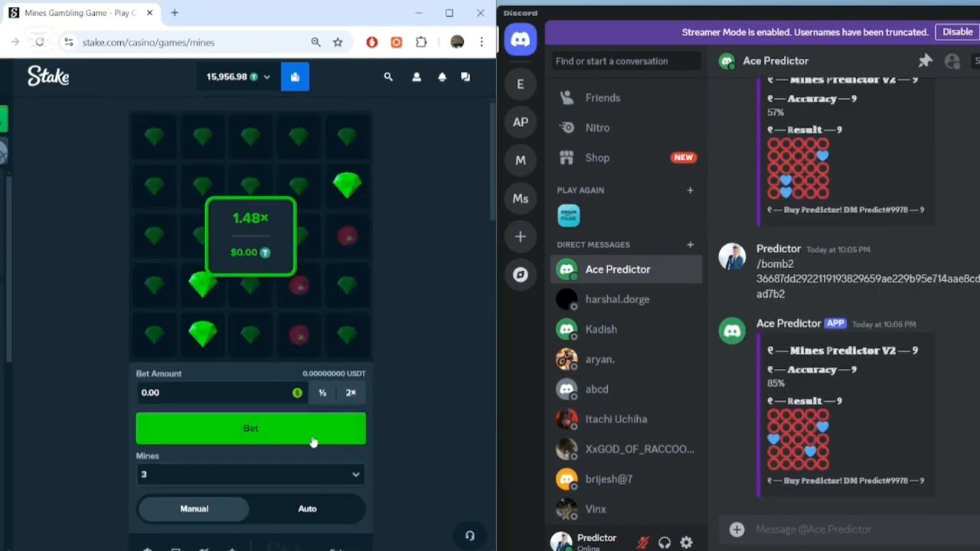
Task: Open Friends in Discord
Action: click(x=626, y=98)
